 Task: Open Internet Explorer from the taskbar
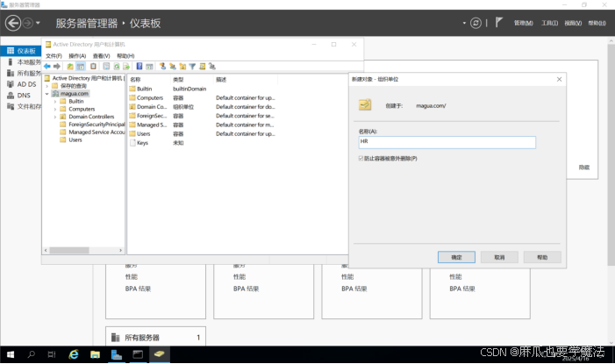point(74,354)
